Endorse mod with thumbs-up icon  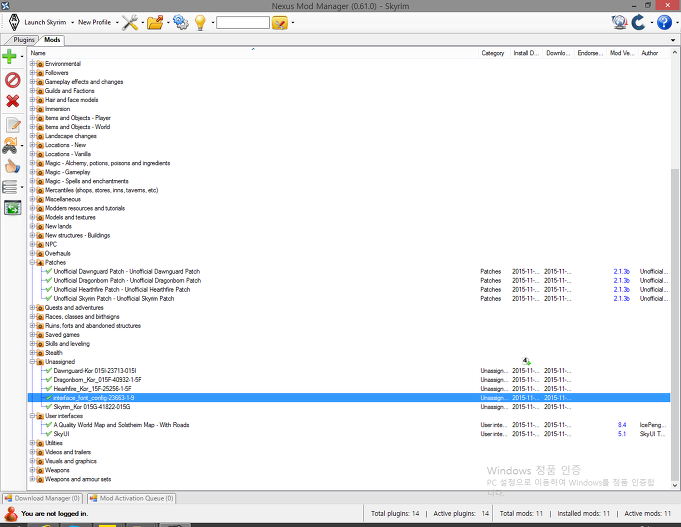point(12,166)
